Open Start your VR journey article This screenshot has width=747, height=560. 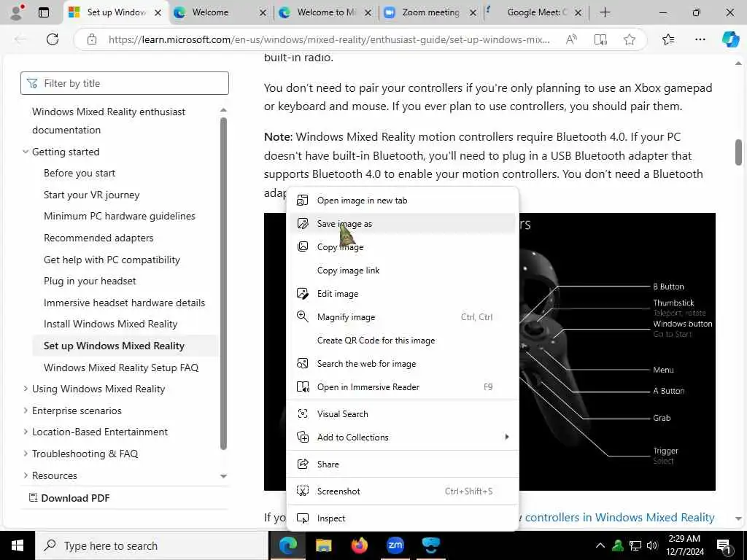coord(91,195)
